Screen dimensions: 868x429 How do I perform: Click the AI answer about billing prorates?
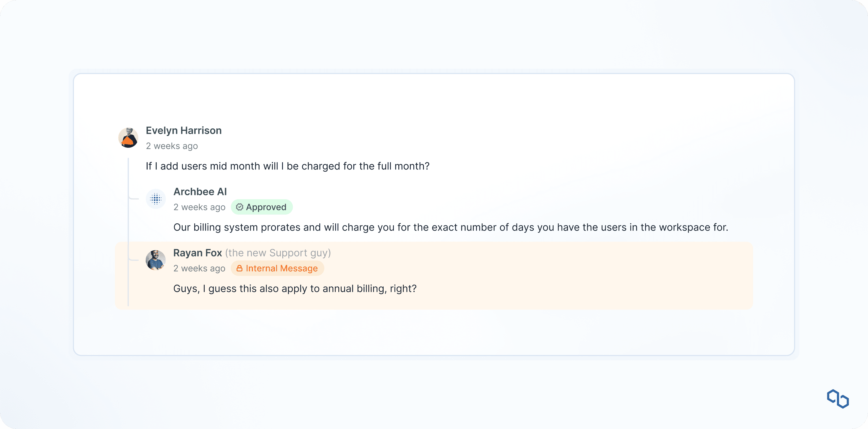451,227
